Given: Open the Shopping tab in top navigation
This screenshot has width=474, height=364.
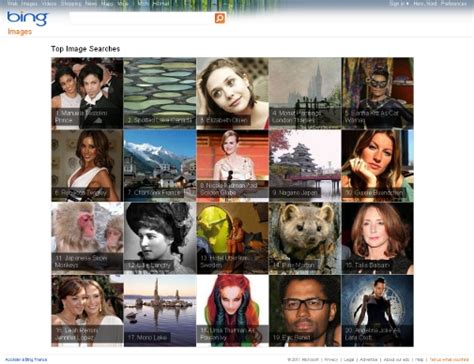Looking at the screenshot, I should point(71,4).
